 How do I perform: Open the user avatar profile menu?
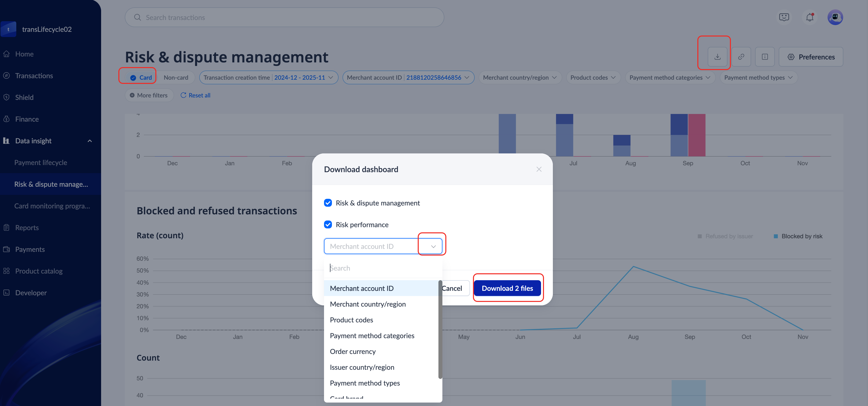(835, 17)
